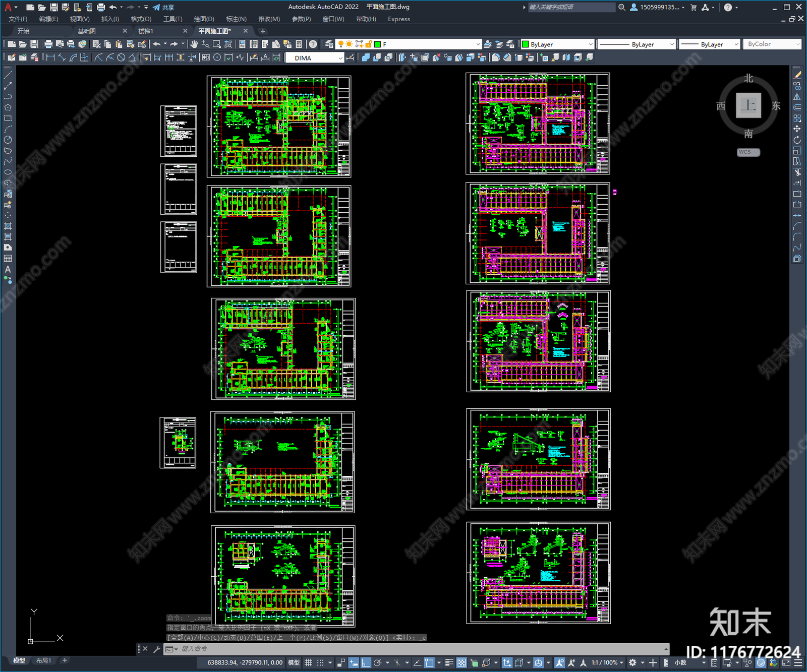Select the Circle draw tool in left toolbar

(x=8, y=140)
